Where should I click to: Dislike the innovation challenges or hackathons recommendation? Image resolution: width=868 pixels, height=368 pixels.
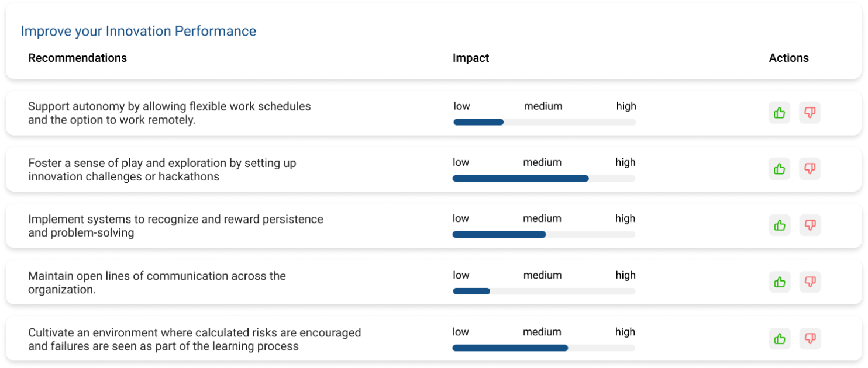810,169
